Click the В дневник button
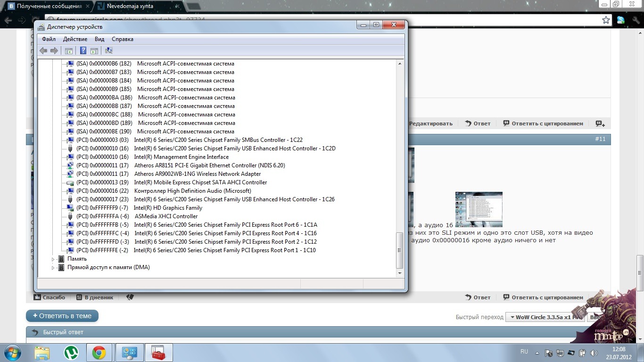644x362 pixels. 95,297
